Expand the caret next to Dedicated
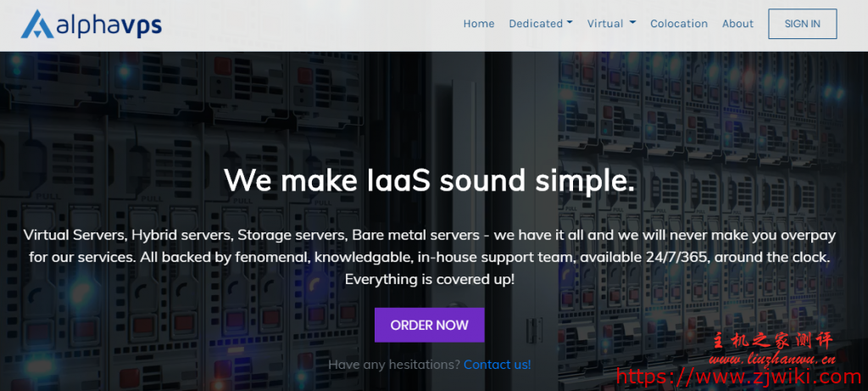The width and height of the screenshot is (868, 391). pos(570,24)
